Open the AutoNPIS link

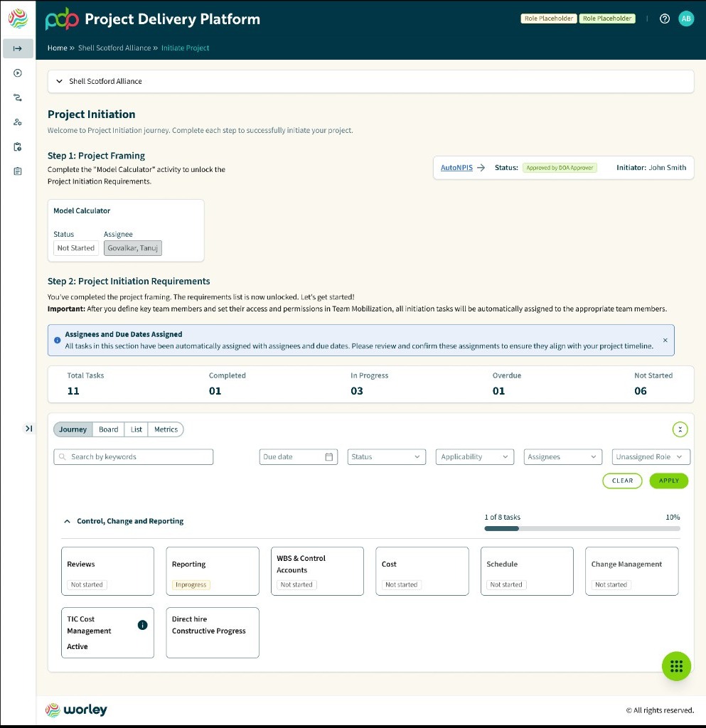coord(456,168)
